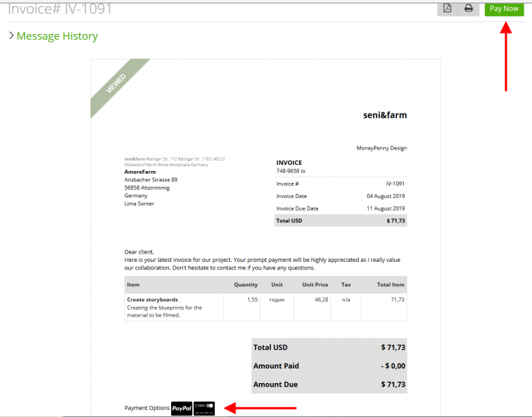This screenshot has height=417, width=532.
Task: Choose the credit card payment option
Action: [204, 408]
